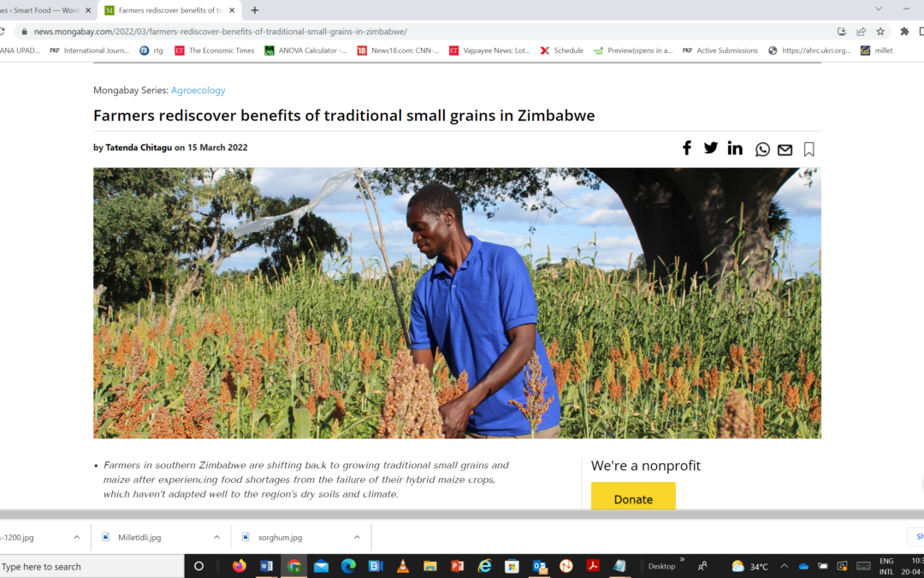Share article via Twitter bird icon
Image resolution: width=924 pixels, height=578 pixels.
711,148
